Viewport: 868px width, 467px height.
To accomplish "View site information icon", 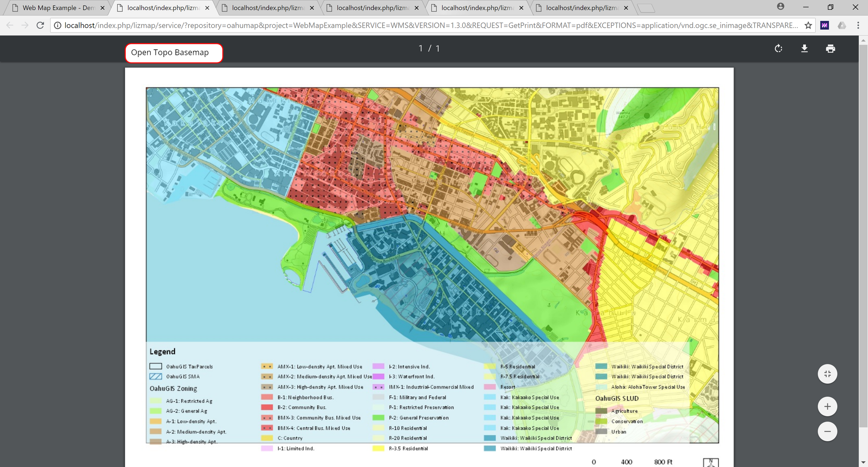I will 58,25.
